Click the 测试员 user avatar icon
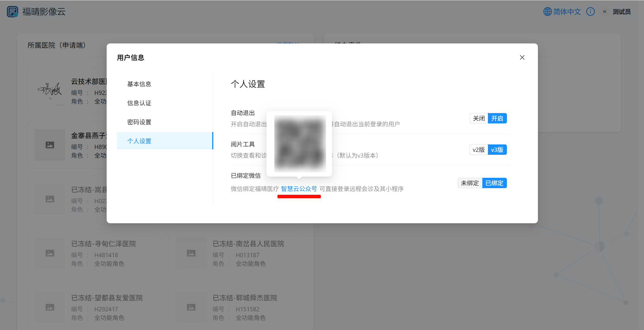 (x=605, y=12)
